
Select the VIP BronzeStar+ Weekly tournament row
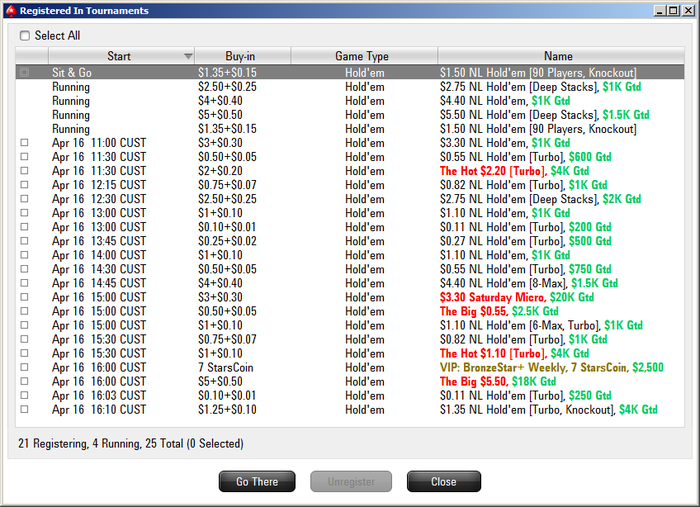pos(350,367)
